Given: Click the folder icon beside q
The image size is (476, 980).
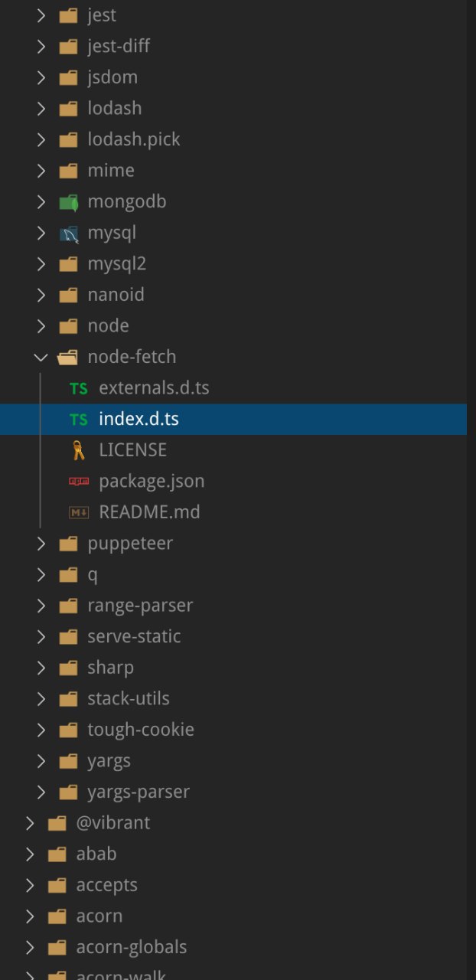Looking at the screenshot, I should pos(69,575).
